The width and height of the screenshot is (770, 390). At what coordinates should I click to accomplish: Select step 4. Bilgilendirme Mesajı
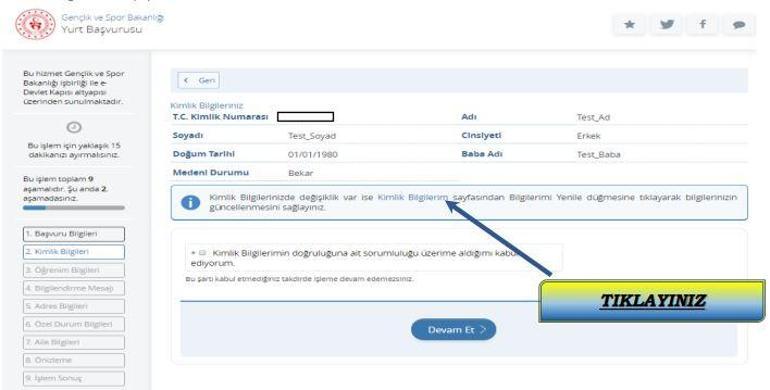(74, 288)
